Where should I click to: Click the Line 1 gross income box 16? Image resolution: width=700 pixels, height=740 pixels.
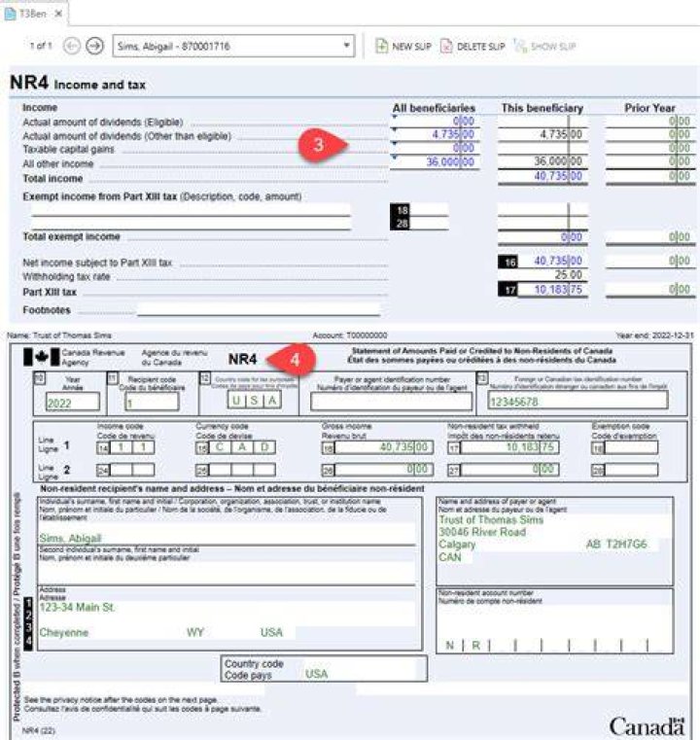tap(383, 447)
